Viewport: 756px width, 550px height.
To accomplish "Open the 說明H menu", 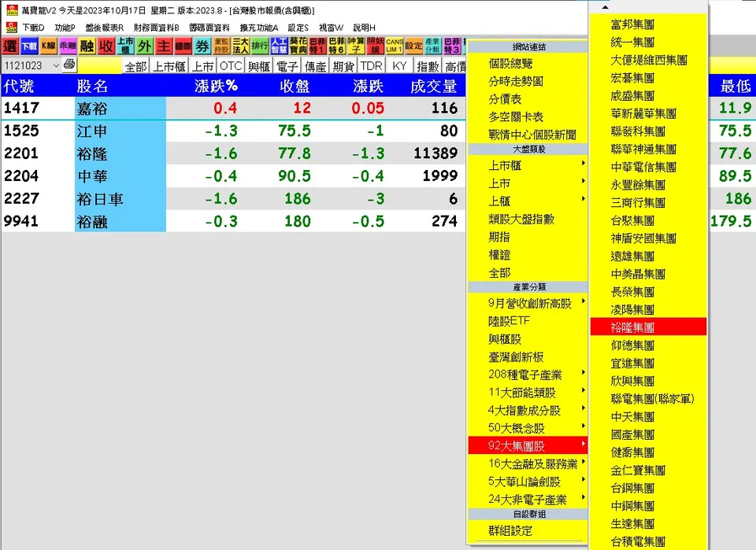I will point(364,28).
